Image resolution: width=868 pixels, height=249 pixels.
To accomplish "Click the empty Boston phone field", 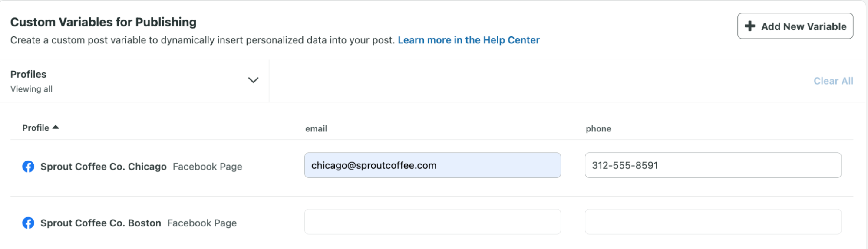I will click(x=713, y=222).
